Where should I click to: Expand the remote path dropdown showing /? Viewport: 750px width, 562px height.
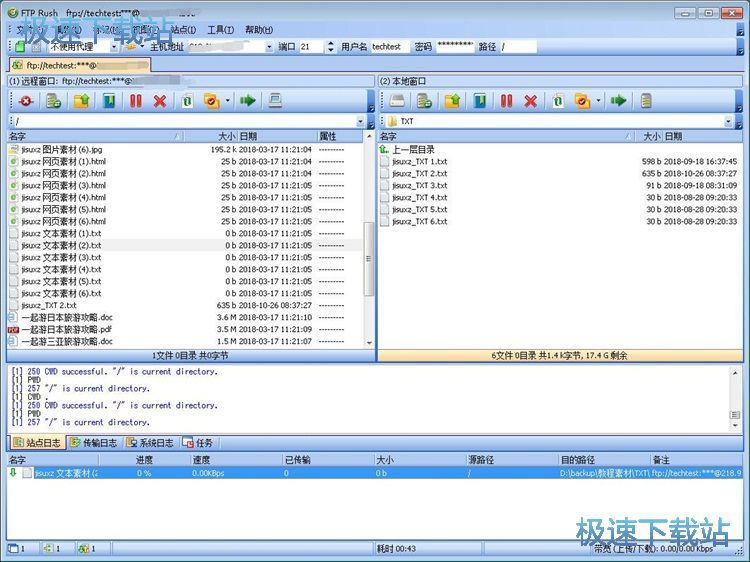(361, 121)
